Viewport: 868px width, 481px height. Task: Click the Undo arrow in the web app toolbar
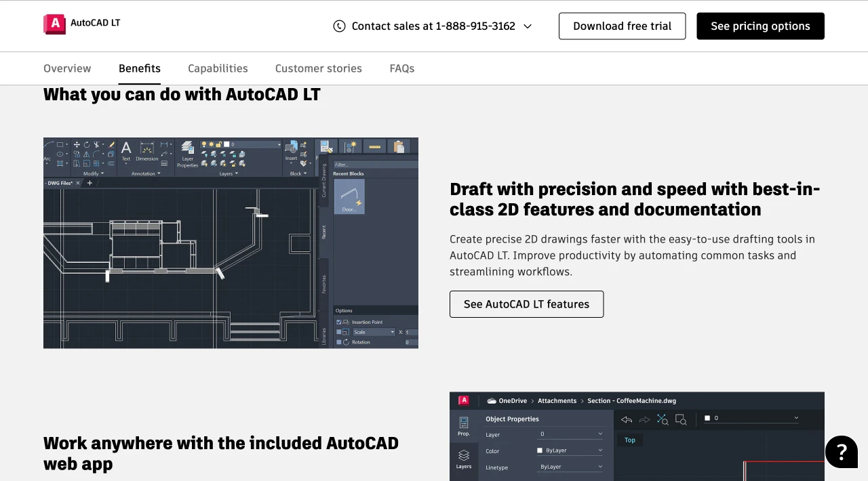click(x=627, y=419)
